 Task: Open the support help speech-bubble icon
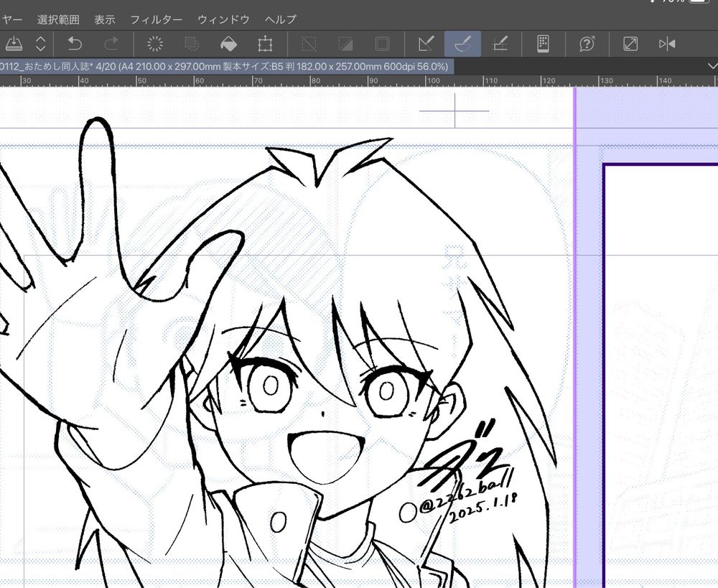click(587, 44)
